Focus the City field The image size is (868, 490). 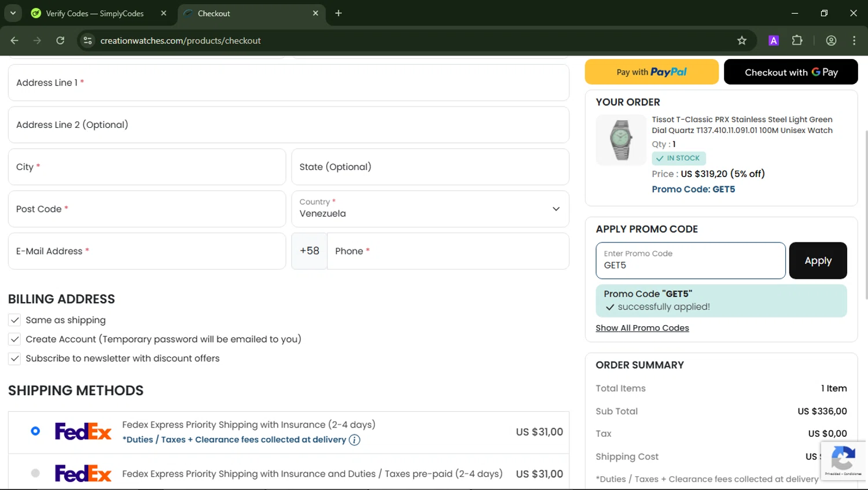click(x=147, y=167)
